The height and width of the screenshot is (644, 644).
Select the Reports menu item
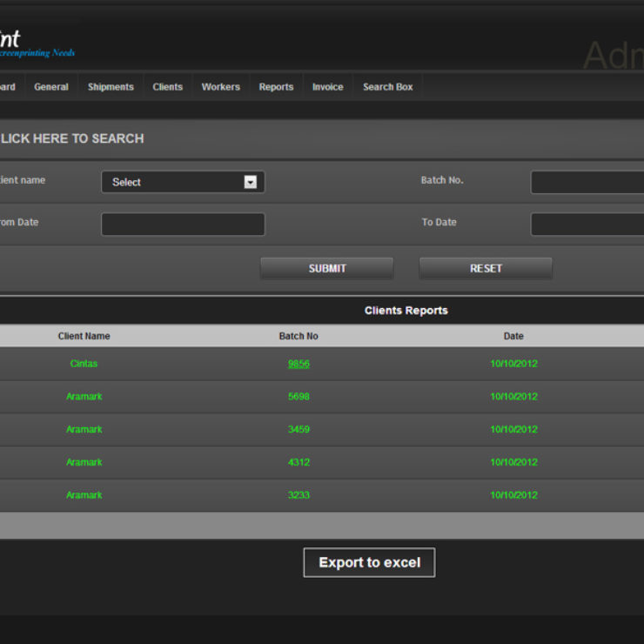coord(276,87)
